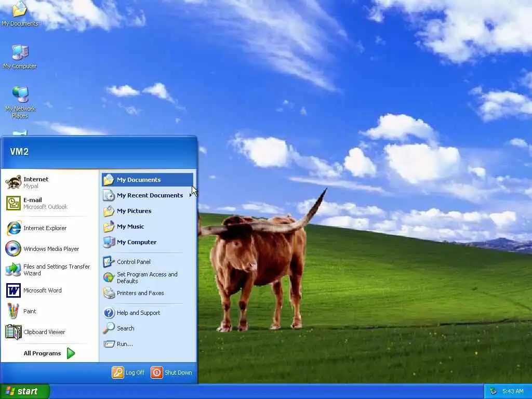Click the Set Program Access and Defaults icon
The image size is (532, 399).
coord(109,277)
